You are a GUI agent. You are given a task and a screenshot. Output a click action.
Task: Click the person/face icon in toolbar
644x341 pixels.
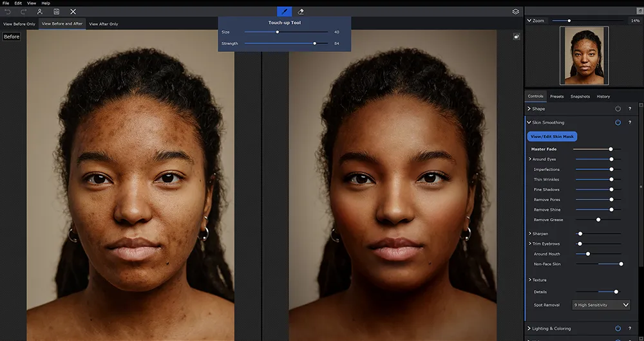40,12
